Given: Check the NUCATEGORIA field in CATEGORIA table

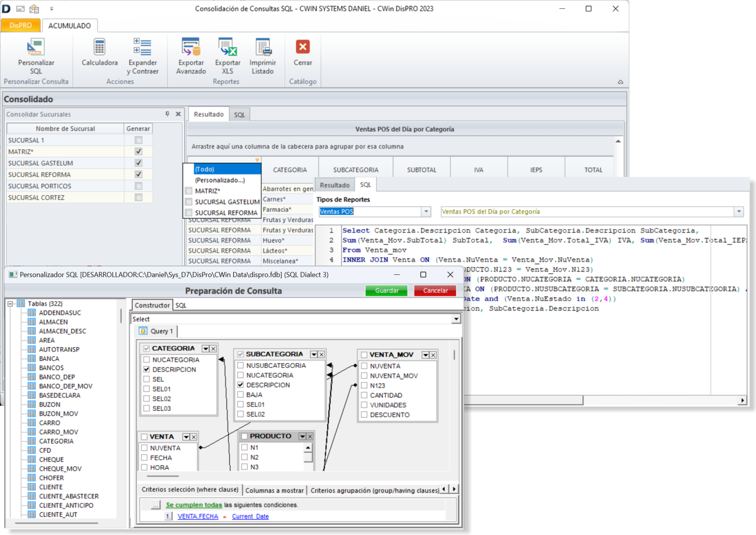Looking at the screenshot, I should 147,360.
